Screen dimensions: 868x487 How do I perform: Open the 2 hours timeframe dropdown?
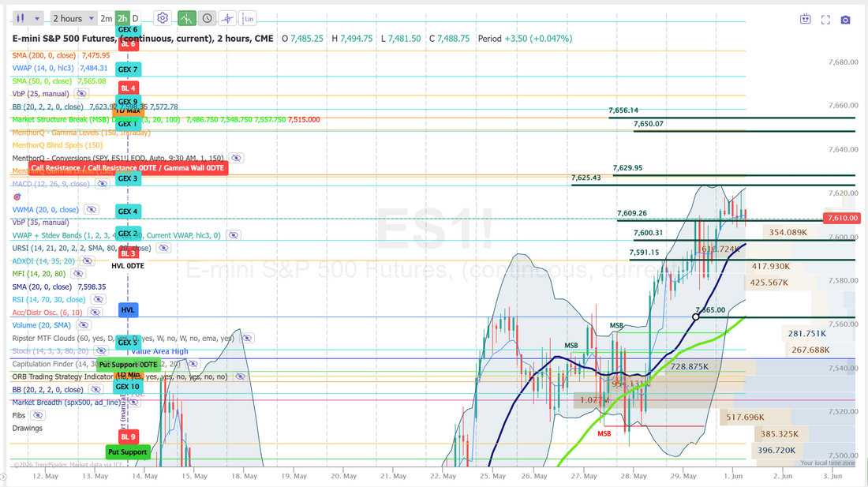(73, 18)
